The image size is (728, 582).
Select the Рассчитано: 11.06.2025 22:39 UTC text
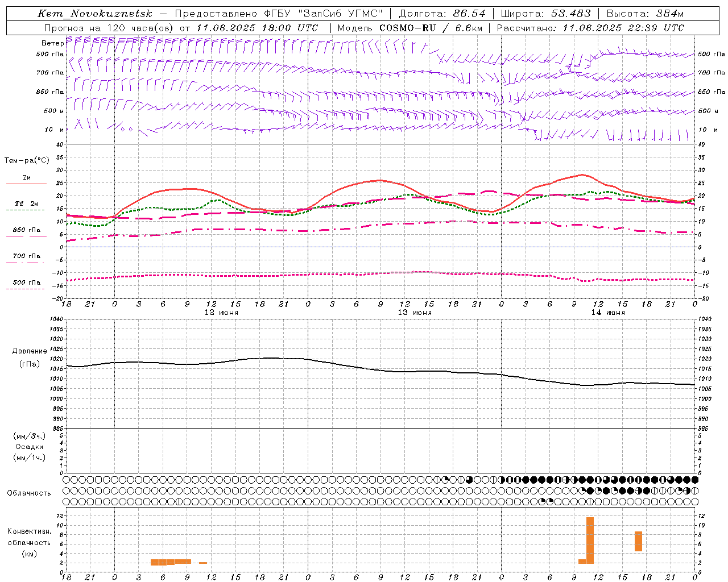[x=590, y=28]
